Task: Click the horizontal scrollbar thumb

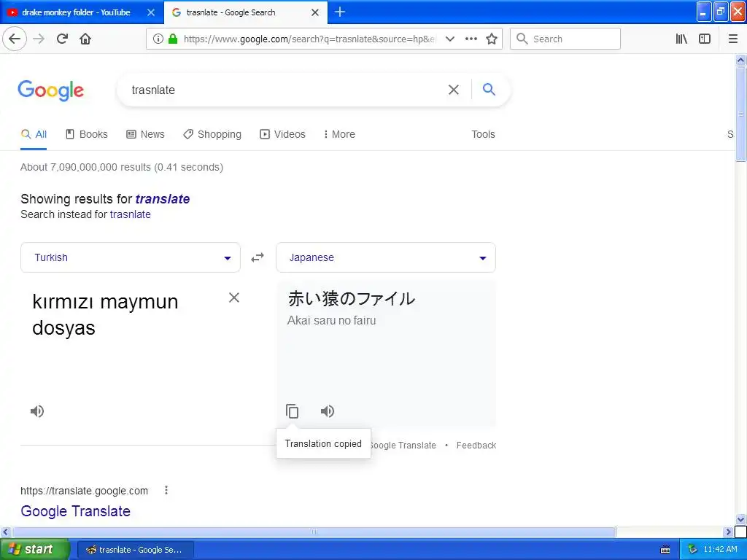Action: (314, 532)
